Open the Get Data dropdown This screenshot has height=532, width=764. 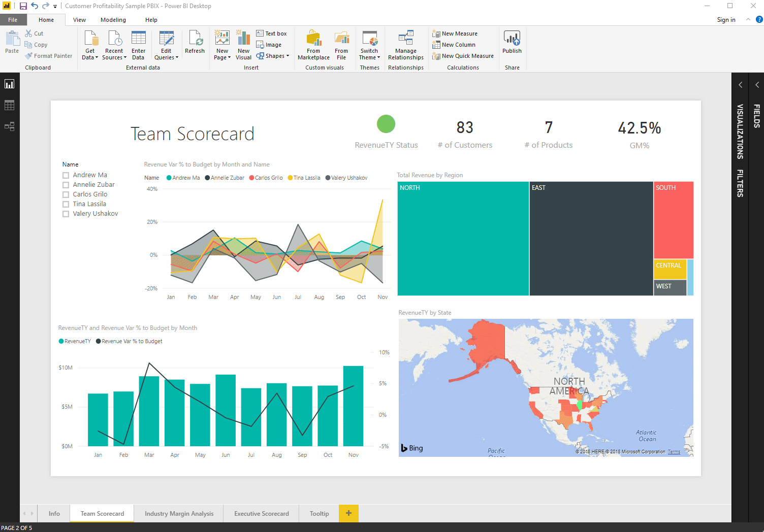click(x=90, y=54)
